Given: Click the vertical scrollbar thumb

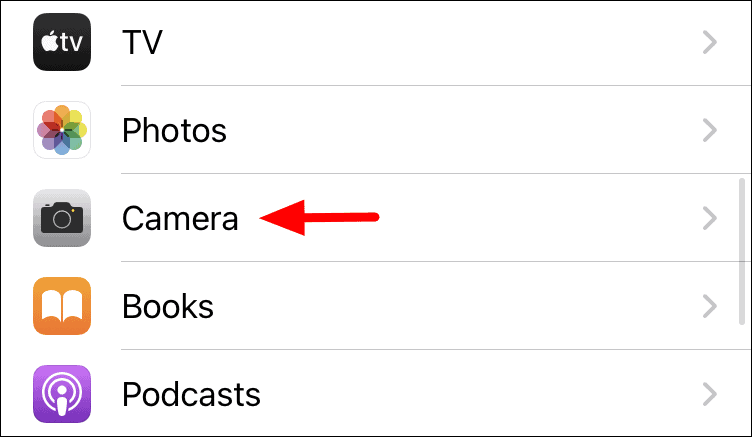Looking at the screenshot, I should coord(741,252).
